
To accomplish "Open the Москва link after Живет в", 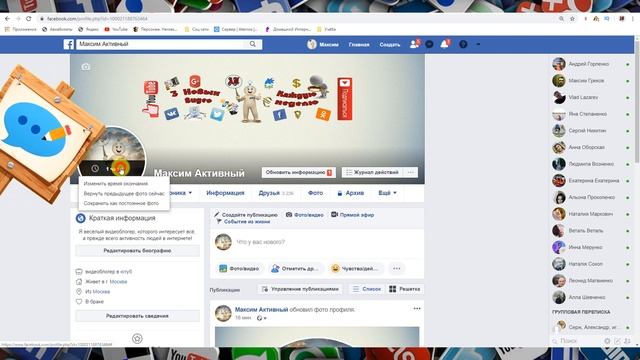I will click(x=118, y=282).
